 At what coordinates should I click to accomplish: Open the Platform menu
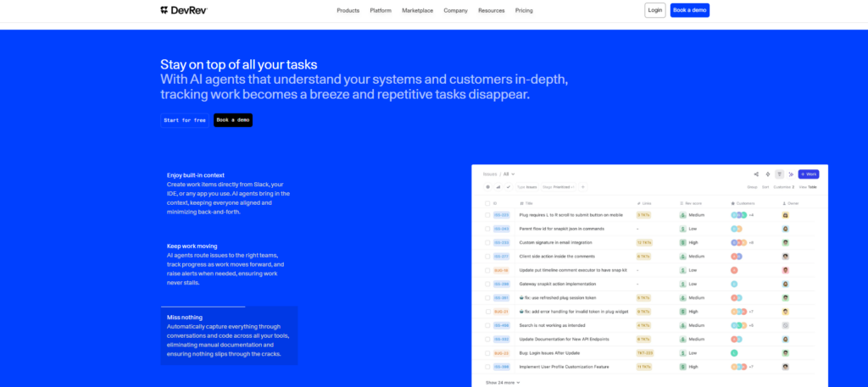pyautogui.click(x=381, y=10)
